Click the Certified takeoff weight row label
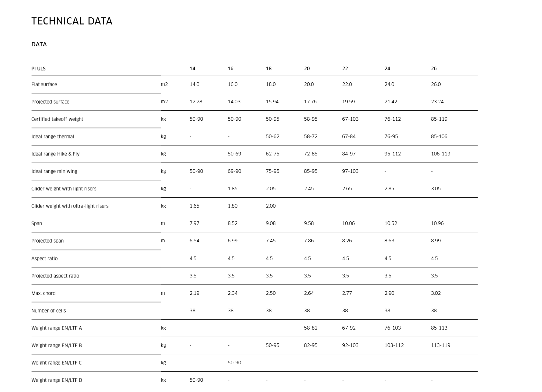 (57, 119)
